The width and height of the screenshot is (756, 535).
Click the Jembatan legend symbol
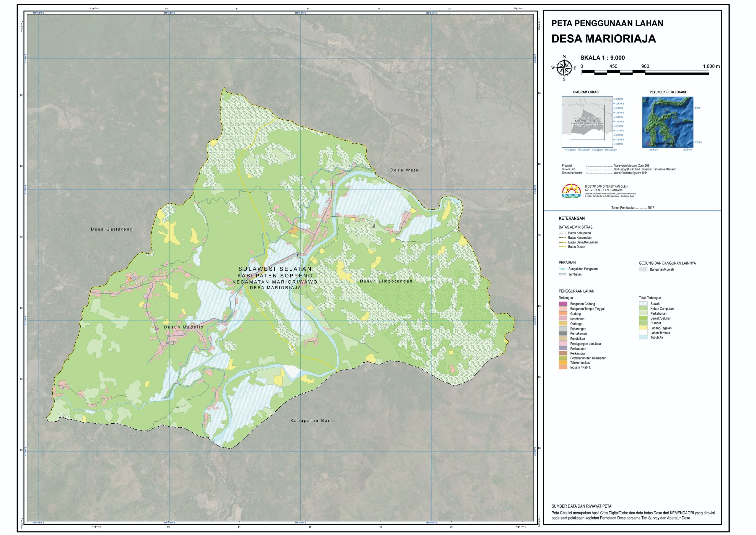(562, 274)
